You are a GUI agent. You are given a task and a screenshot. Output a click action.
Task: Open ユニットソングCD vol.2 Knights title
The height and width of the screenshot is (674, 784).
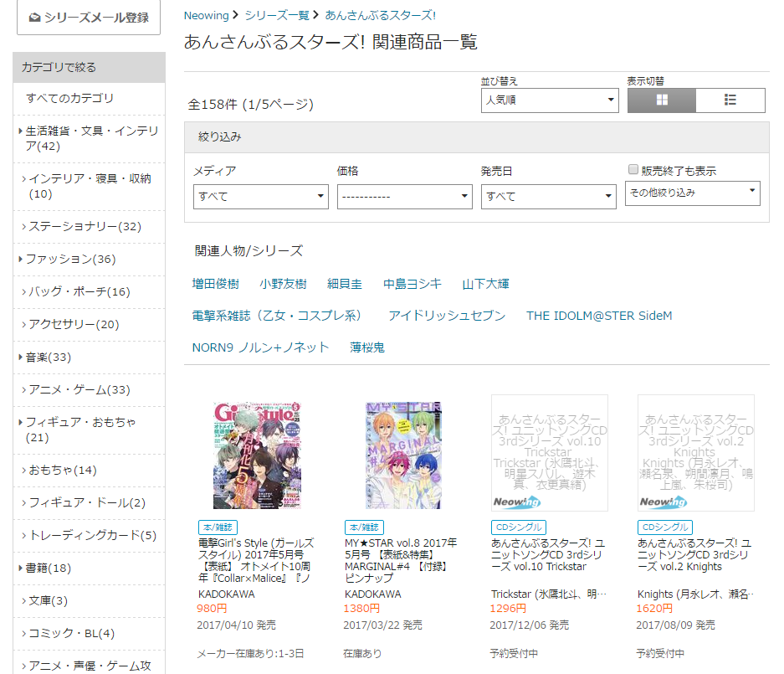point(694,555)
